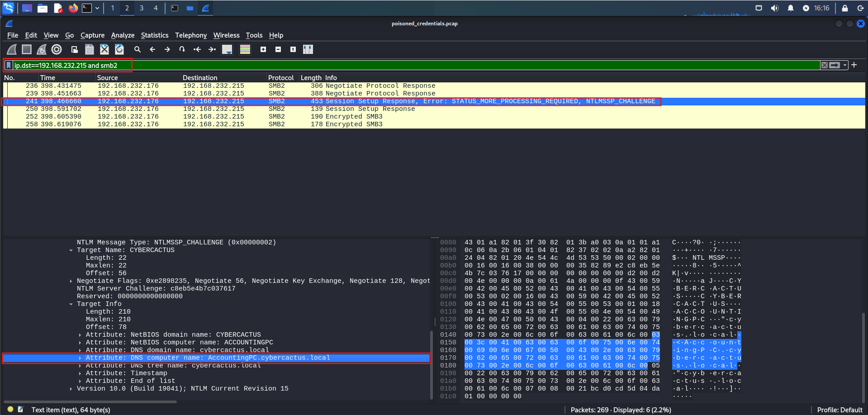Click the resize columns toolbar icon
Image resolution: width=868 pixels, height=415 pixels.
tap(308, 49)
